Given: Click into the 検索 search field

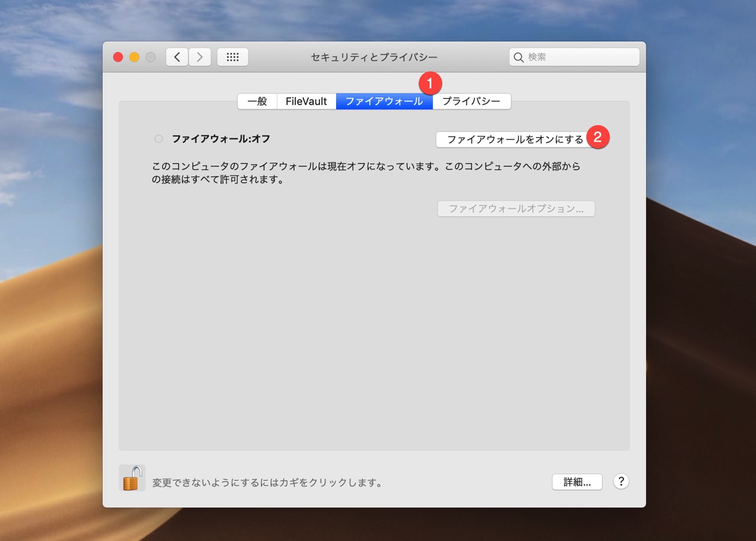Looking at the screenshot, I should pyautogui.click(x=574, y=57).
